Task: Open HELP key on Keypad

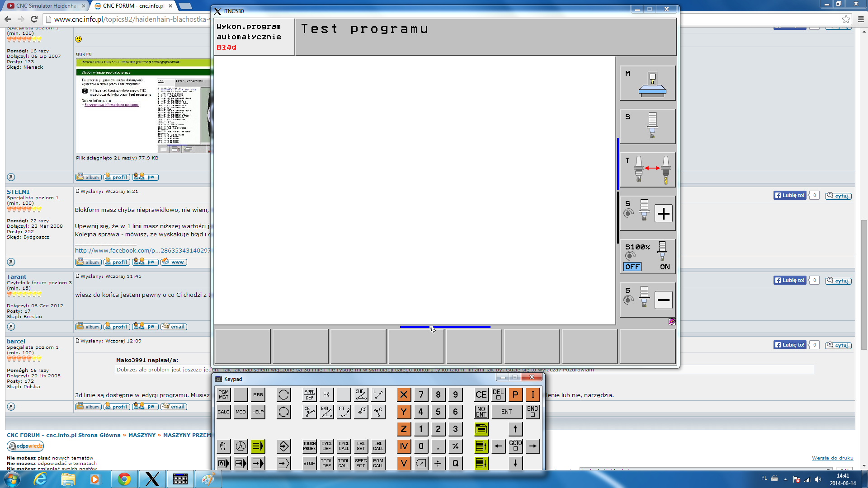Action: (258, 412)
